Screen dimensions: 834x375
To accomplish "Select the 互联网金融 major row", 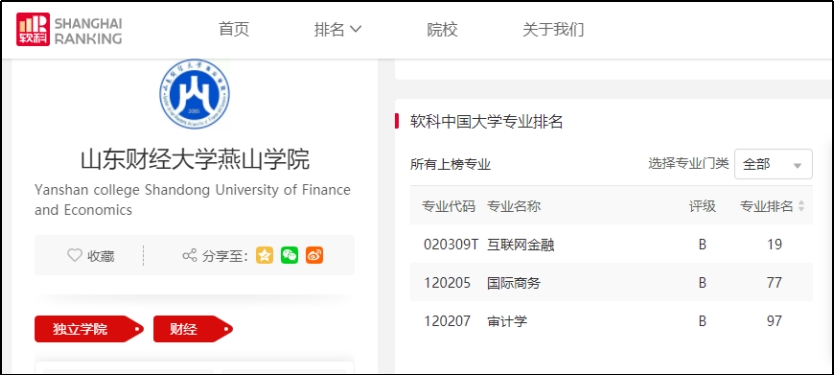I will [611, 245].
